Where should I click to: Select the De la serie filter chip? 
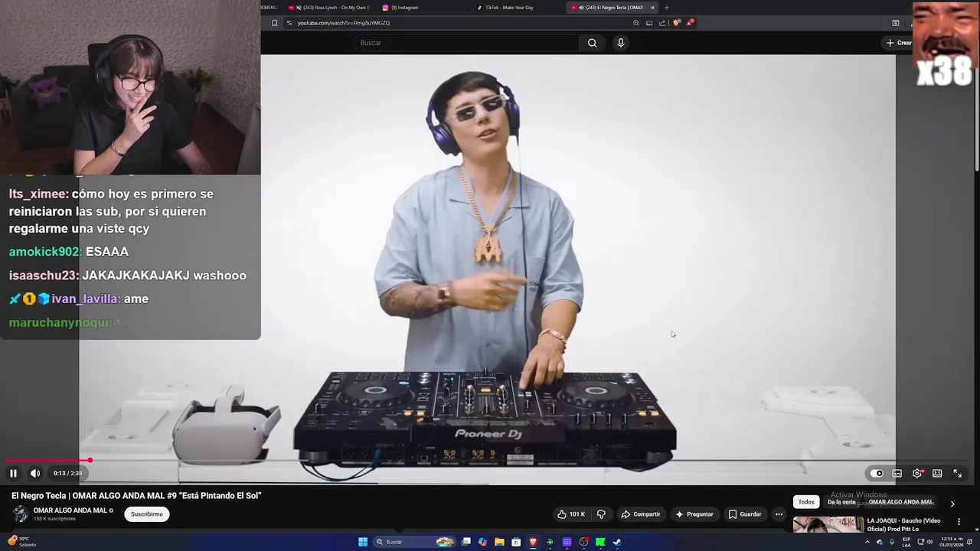tap(841, 502)
